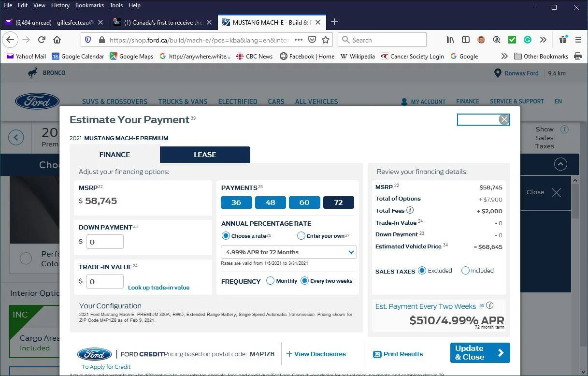Image resolution: width=588 pixels, height=376 pixels.
Task: Click the circled up-chevron collapse icon
Action: click(x=560, y=164)
